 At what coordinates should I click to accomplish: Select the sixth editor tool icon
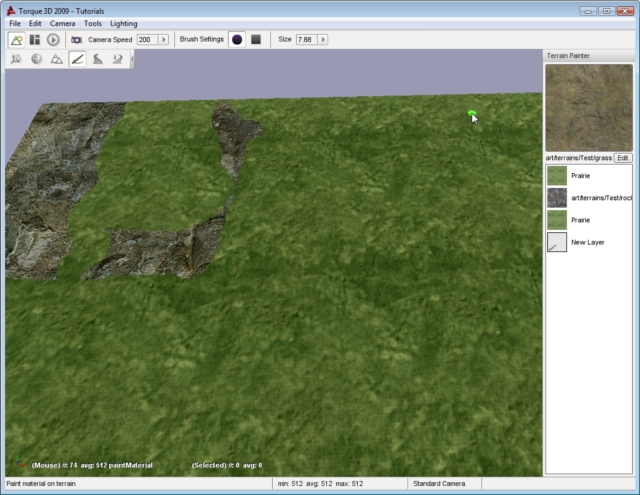(x=118, y=60)
